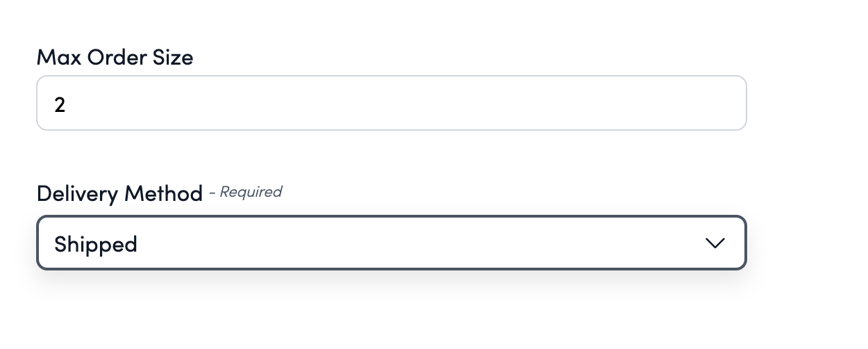Click the 'Required' italic indicator
The width and height of the screenshot is (868, 349).
[x=251, y=192]
